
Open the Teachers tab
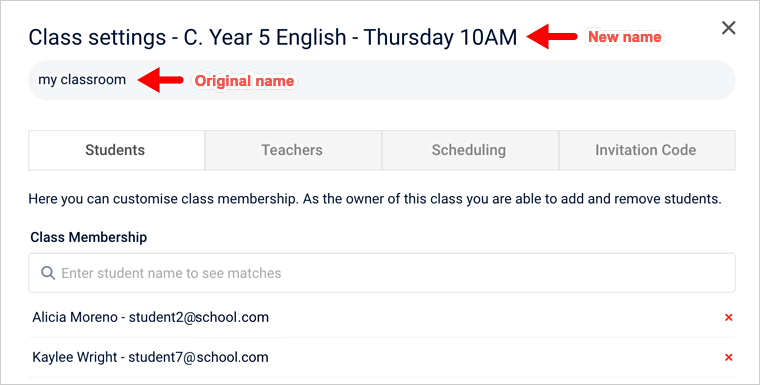(x=293, y=150)
